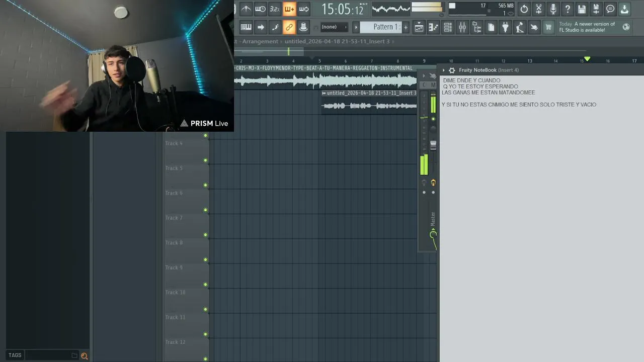Open the note/knob tool button
This screenshot has height=362, width=644.
tap(303, 27)
